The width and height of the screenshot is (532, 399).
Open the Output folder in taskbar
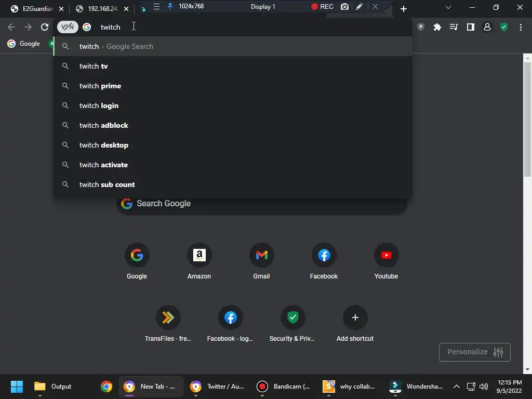(x=53, y=387)
